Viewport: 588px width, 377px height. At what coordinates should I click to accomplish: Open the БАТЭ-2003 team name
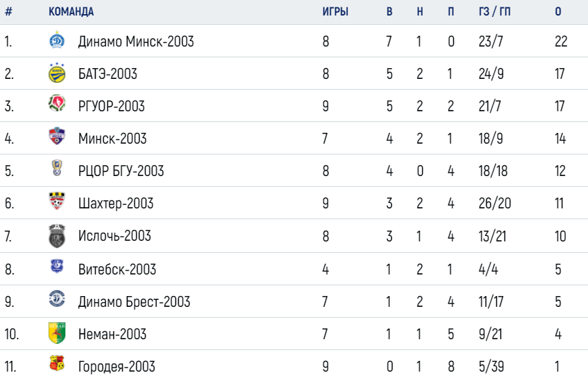[108, 74]
